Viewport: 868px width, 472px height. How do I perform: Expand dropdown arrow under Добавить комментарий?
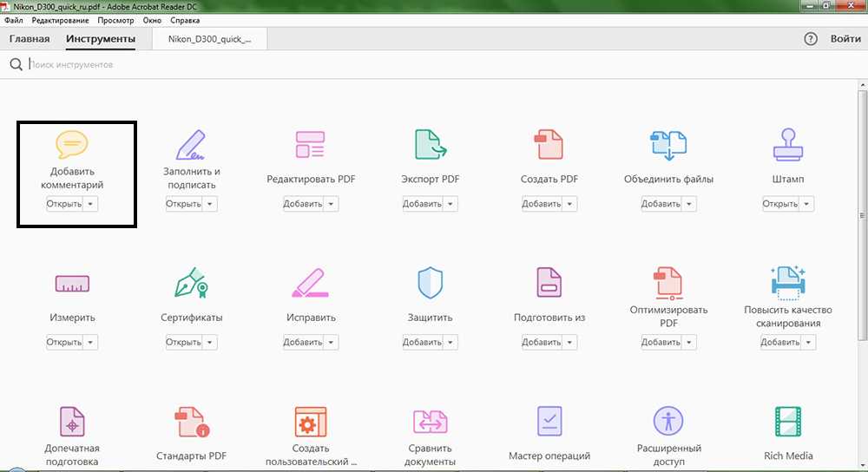(92, 204)
